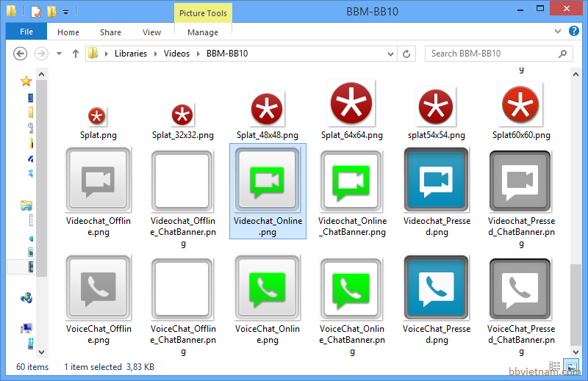This screenshot has height=381, width=588.
Task: Click the navigation pane scroll down arrow
Action: [41, 352]
